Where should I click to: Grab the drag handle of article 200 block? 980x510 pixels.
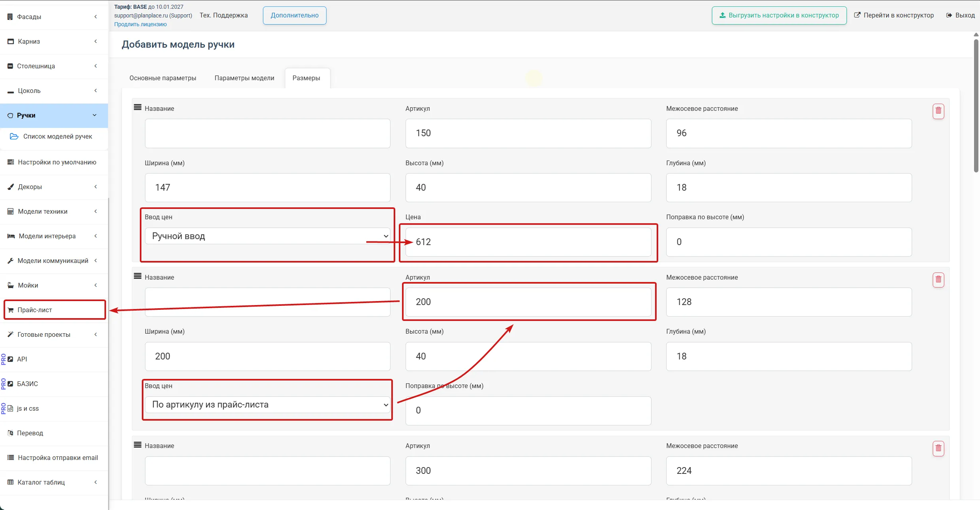click(x=137, y=276)
